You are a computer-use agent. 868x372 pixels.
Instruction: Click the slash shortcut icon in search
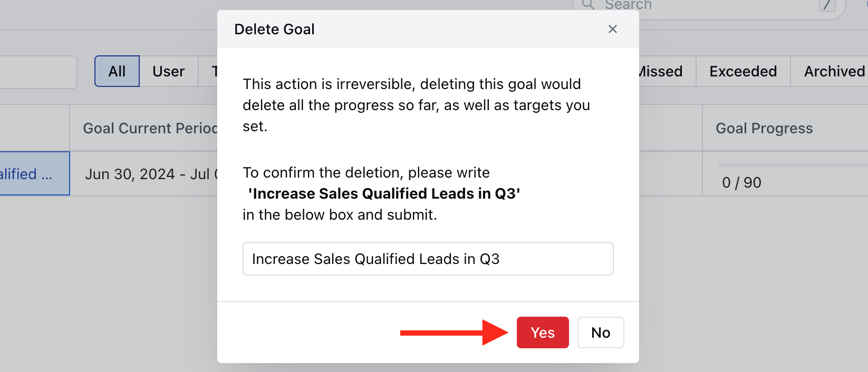[827, 5]
